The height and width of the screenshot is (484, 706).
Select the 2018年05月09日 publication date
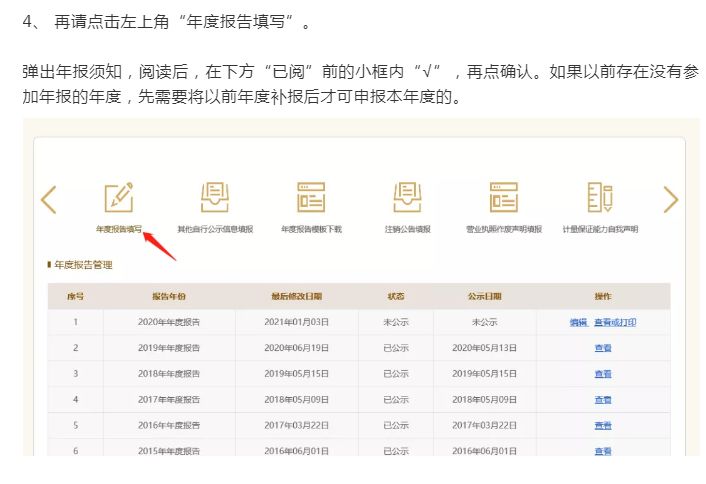[x=484, y=400]
